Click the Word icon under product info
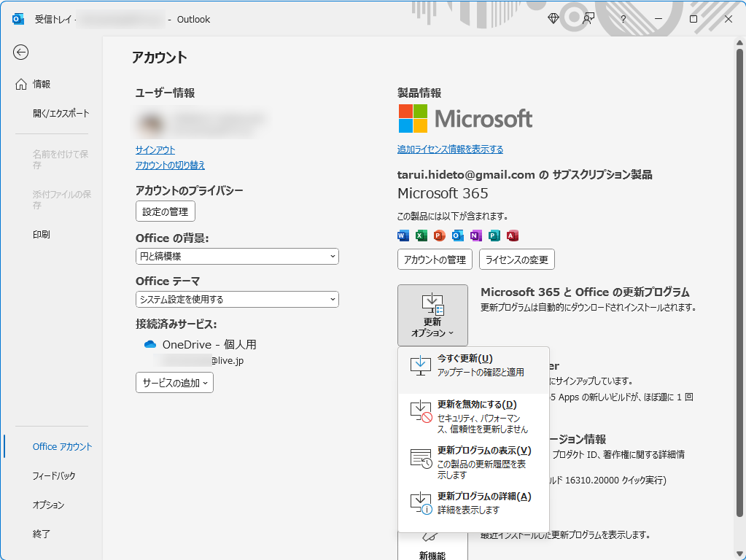 pos(403,236)
